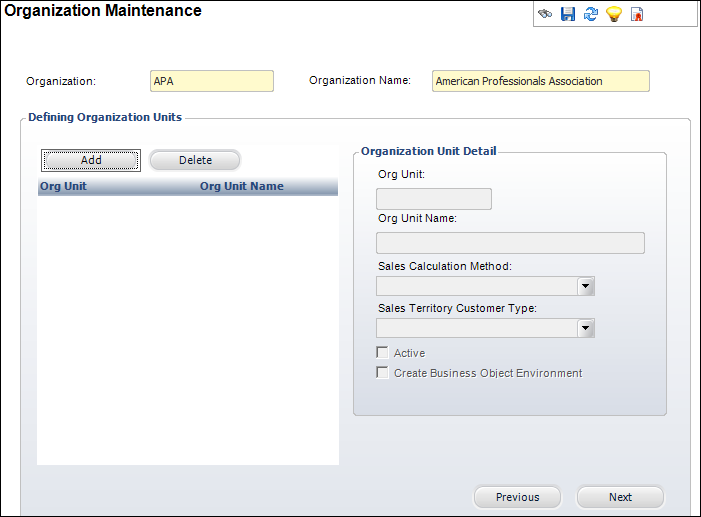Expand the Sales Calculation Method dropdown
The height and width of the screenshot is (517, 701).
pos(585,286)
